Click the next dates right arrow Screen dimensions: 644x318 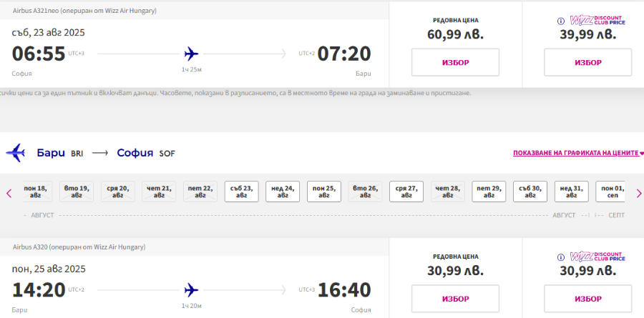pos(639,193)
